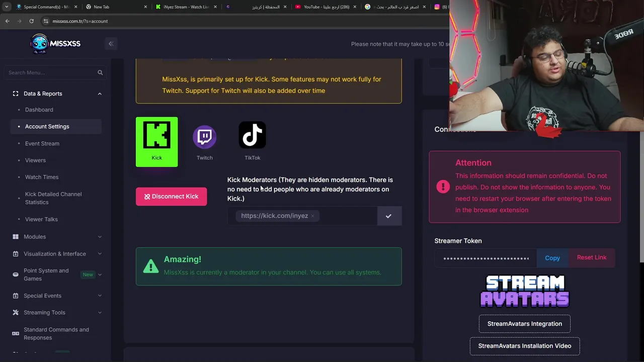
Task: Click the Visualization & Interface icon
Action: (15, 254)
